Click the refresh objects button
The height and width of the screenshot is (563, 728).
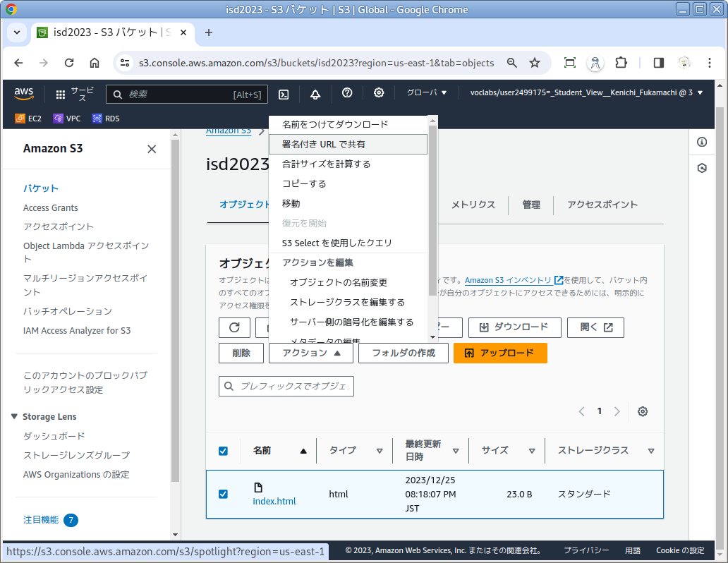234,327
